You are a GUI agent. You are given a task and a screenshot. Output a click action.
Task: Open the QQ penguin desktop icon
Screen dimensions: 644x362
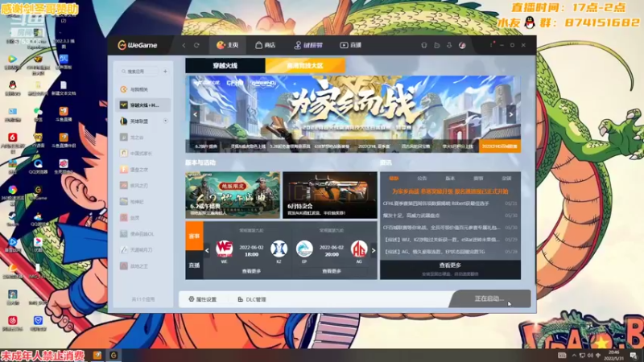click(x=12, y=88)
